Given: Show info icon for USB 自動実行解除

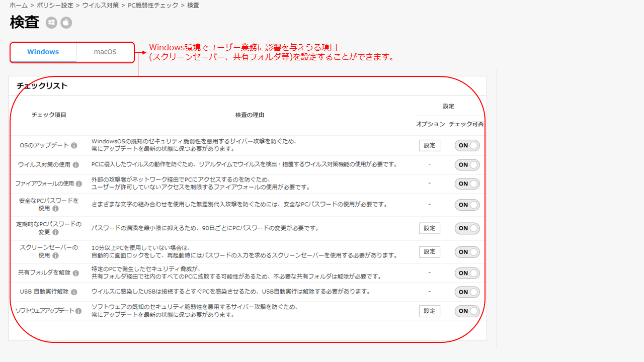Looking at the screenshot, I should (x=74, y=292).
